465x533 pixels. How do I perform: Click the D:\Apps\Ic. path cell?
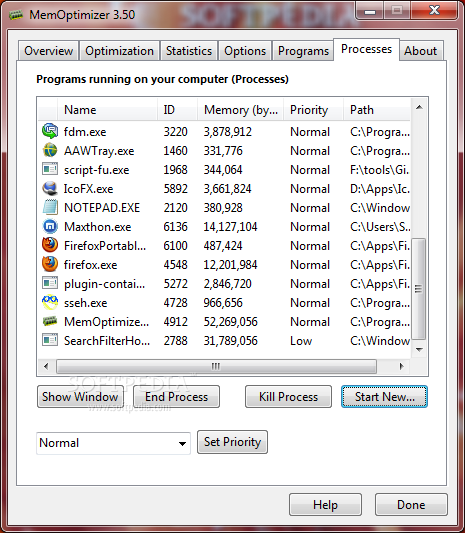380,189
